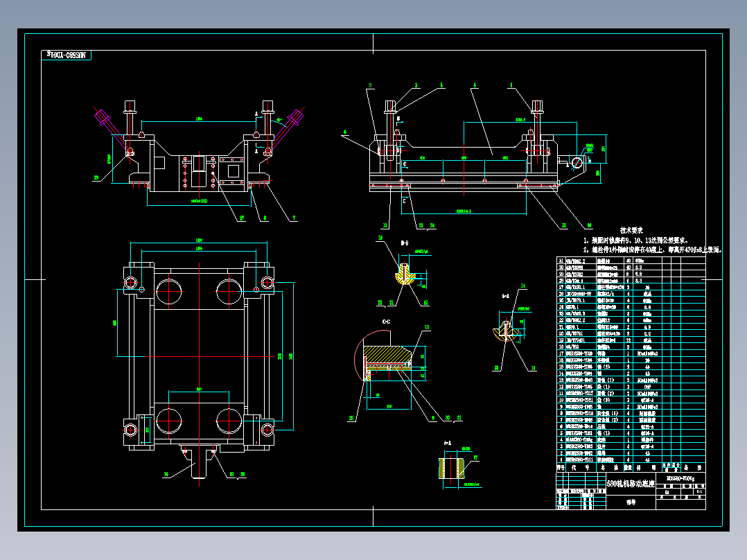Click the B-B section view label
Viewport: 747px width, 560px height.
(405, 243)
